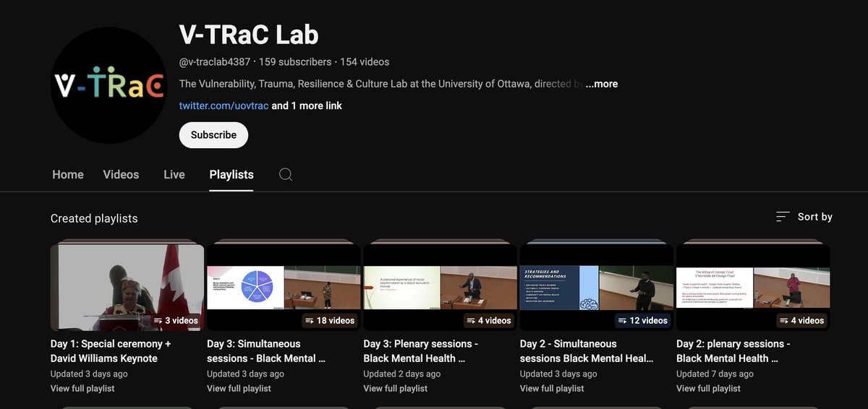
Task: Open the twitter.com/uovtrac link
Action: [224, 106]
